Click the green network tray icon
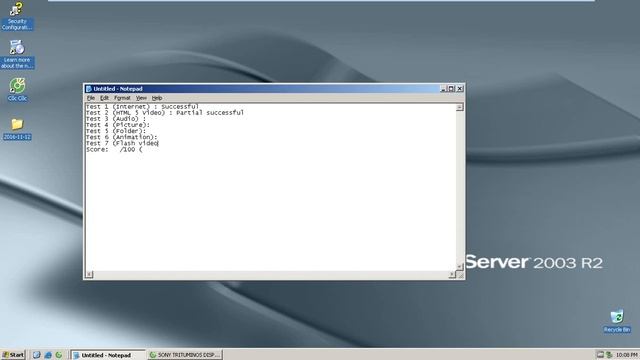This screenshot has width=640, height=360. (609, 355)
